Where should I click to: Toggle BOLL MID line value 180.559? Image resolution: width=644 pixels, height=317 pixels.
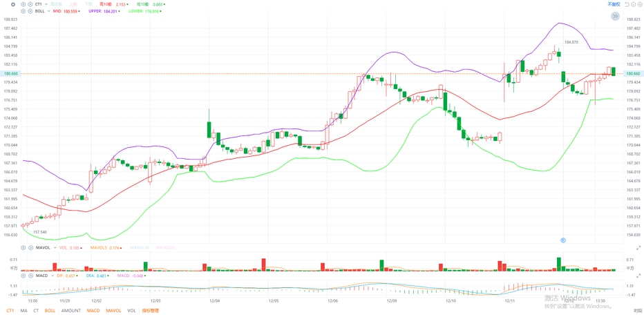(x=66, y=11)
